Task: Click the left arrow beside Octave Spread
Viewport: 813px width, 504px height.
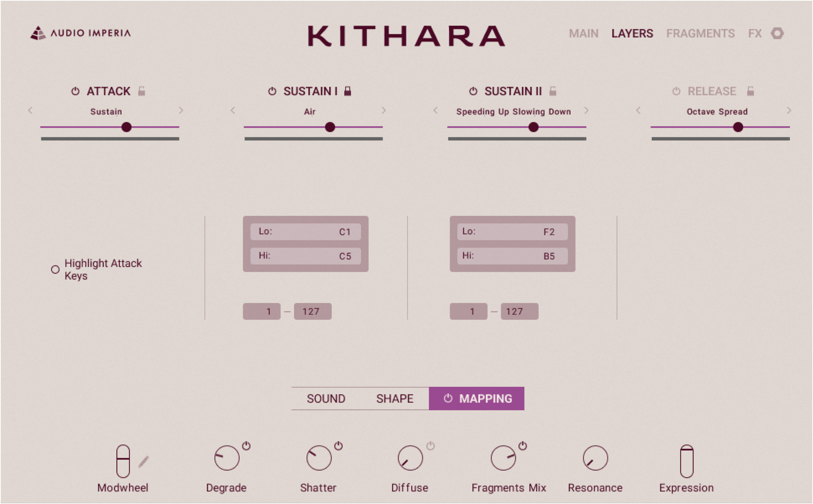Action: [x=639, y=111]
